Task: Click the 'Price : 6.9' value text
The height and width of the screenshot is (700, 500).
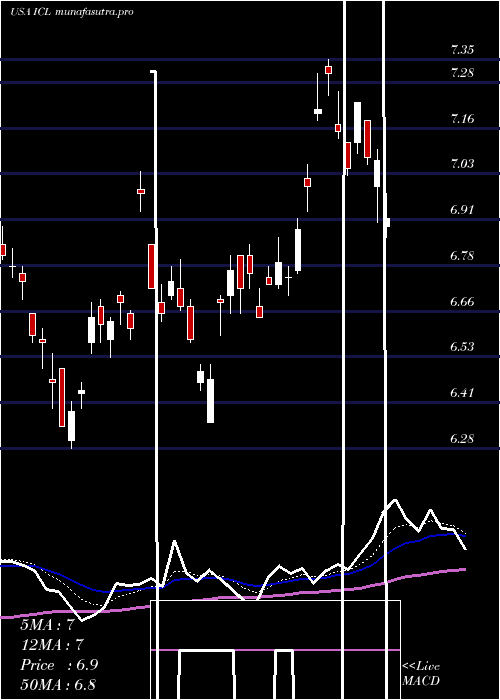Action: [59, 665]
